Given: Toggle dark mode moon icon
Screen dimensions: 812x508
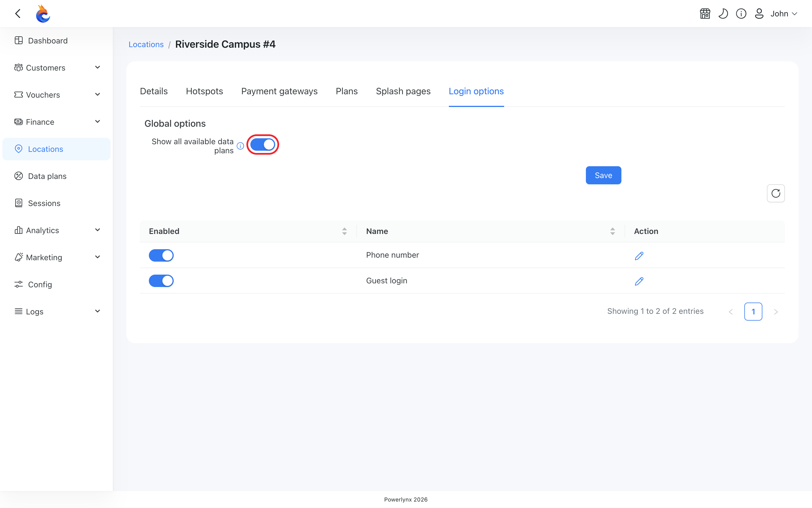Looking at the screenshot, I should coord(723,14).
